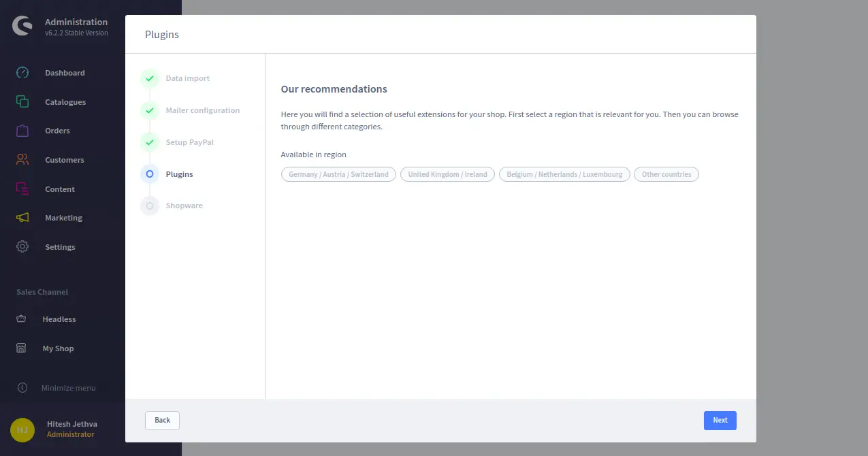Screen dimensions: 868x456
Task: Click the Settings gear icon
Action: [x=22, y=247]
